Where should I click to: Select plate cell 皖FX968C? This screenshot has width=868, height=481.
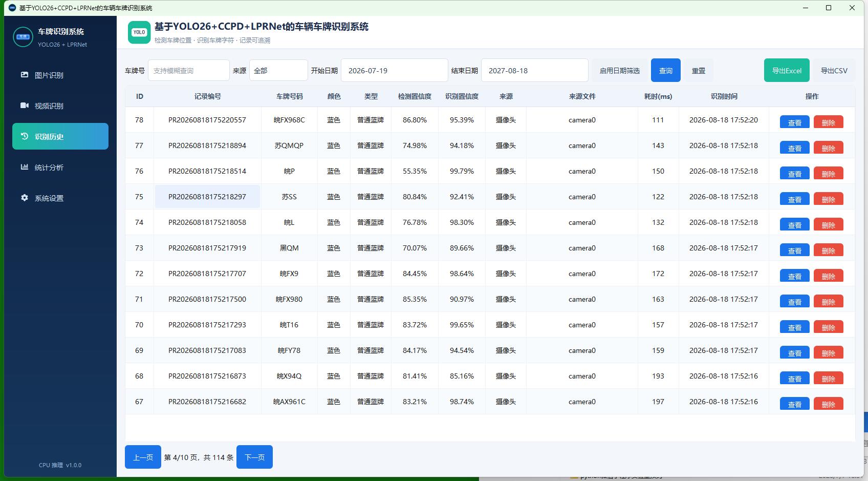(x=289, y=120)
